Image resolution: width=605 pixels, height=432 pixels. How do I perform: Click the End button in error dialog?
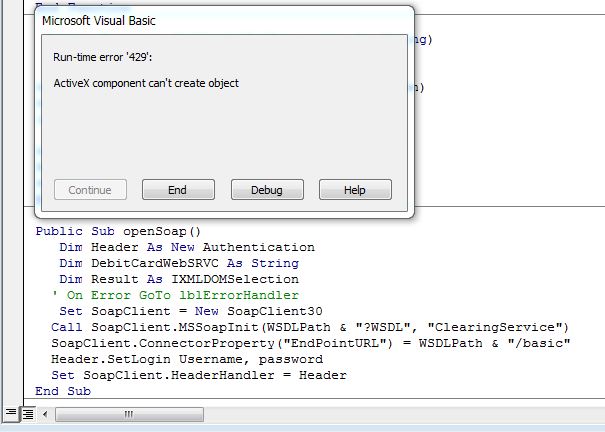tap(178, 189)
